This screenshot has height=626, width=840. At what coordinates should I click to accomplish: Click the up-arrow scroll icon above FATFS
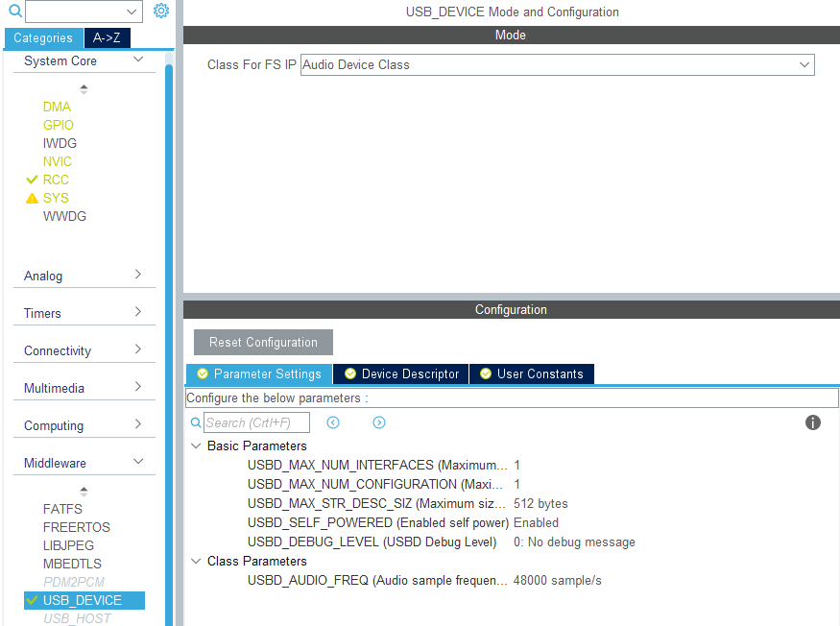tap(84, 492)
